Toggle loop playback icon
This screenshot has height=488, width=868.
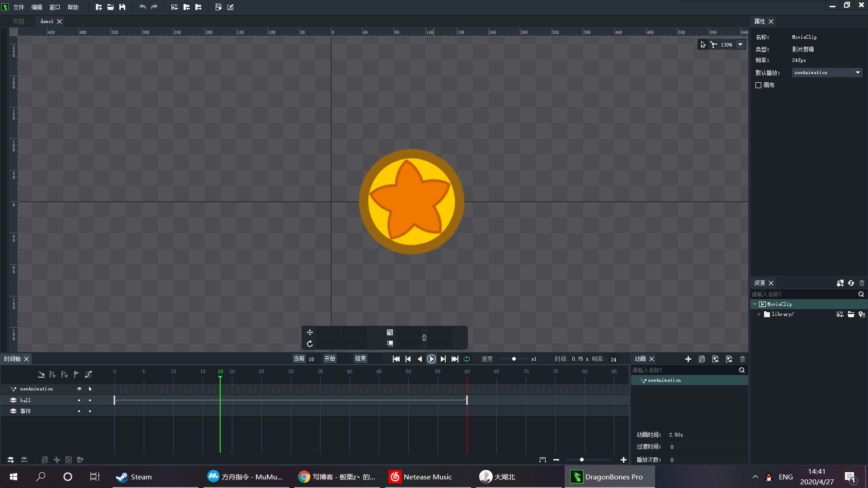tap(467, 359)
